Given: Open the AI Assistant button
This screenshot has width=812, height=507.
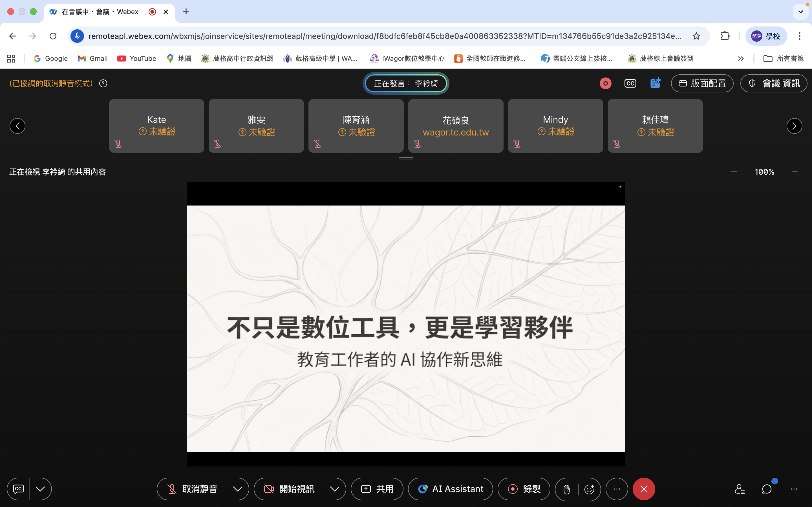Looking at the screenshot, I should (x=450, y=489).
